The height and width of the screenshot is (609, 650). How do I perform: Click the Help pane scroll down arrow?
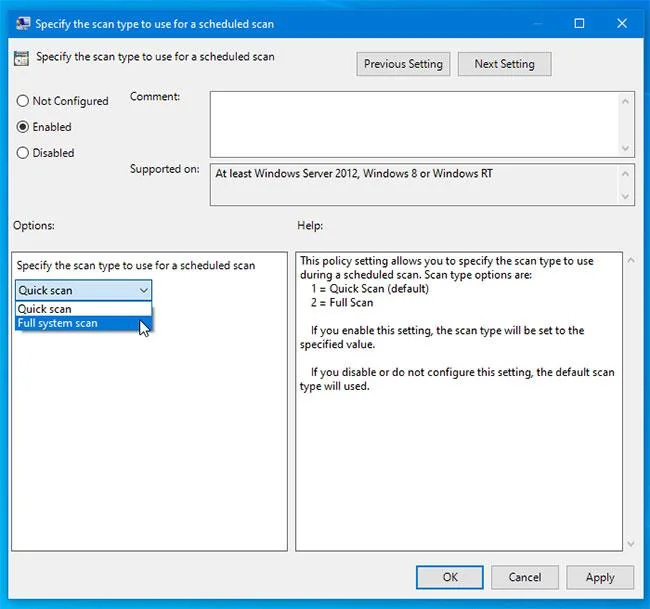click(x=631, y=543)
